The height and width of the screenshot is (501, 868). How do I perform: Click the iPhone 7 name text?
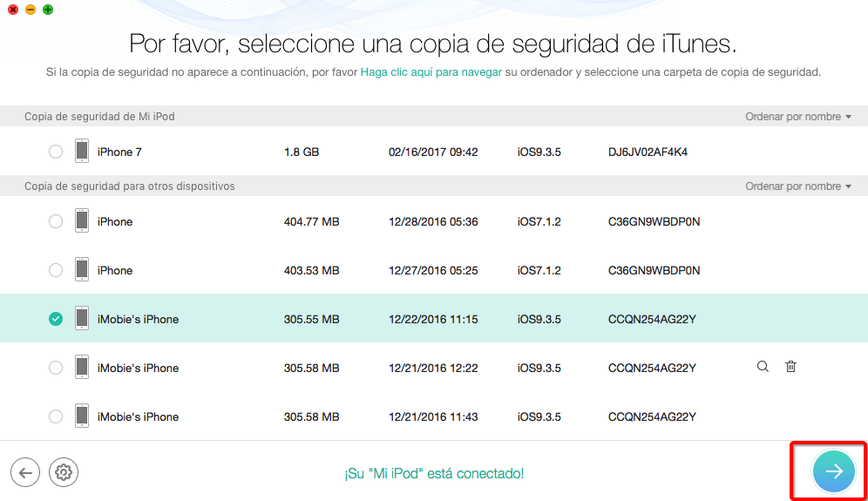pyautogui.click(x=119, y=152)
